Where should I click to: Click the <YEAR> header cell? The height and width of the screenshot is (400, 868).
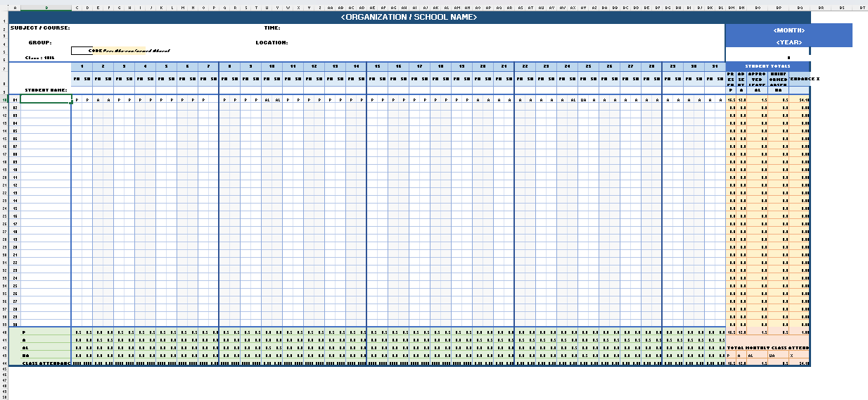pos(789,42)
